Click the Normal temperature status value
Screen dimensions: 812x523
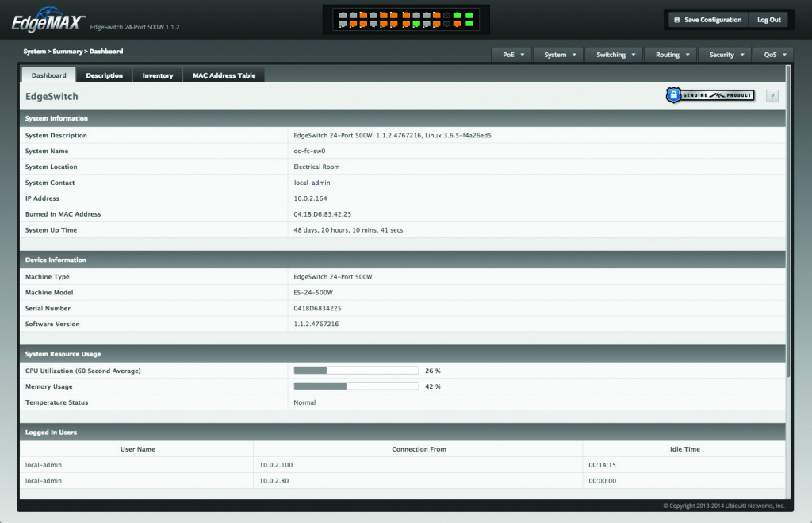coord(304,402)
